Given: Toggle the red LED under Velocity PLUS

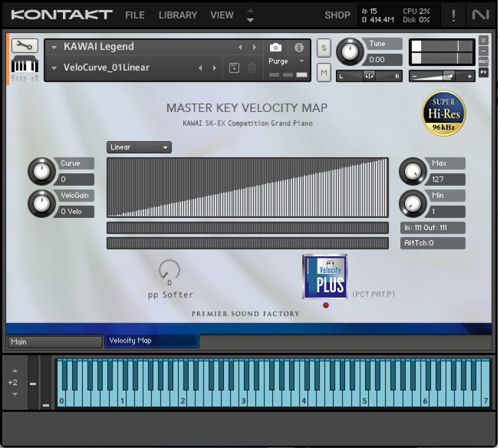Looking at the screenshot, I should point(326,305).
